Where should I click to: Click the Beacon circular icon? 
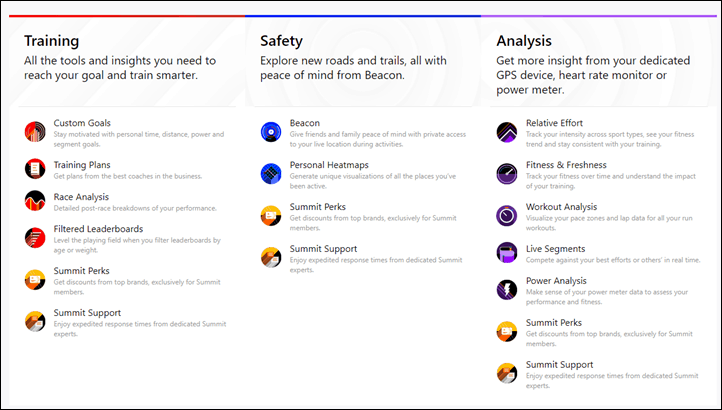pyautogui.click(x=271, y=132)
